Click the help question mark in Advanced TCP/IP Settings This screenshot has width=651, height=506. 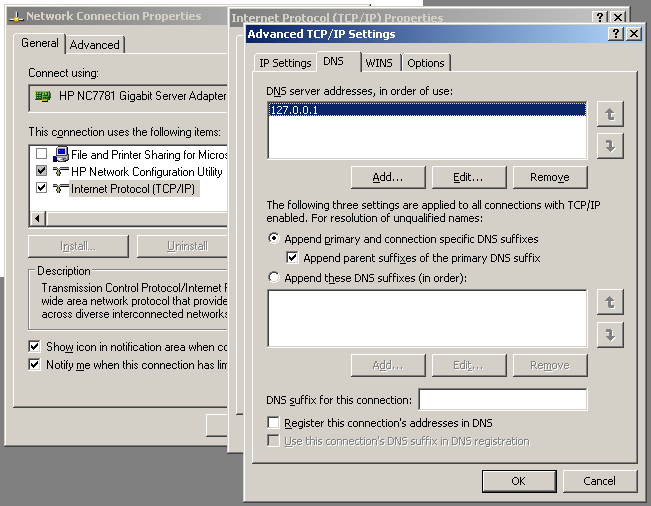point(615,34)
